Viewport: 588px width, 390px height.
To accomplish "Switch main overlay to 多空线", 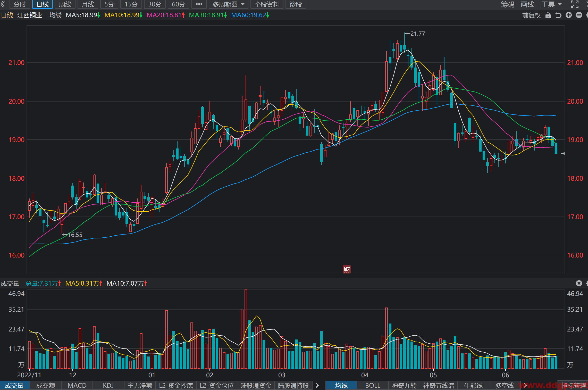I will point(505,385).
